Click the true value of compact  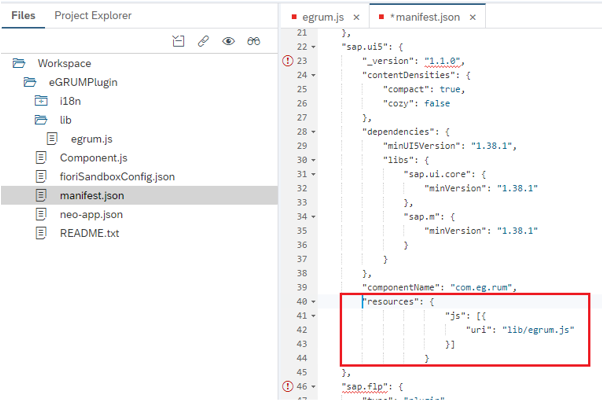coord(450,89)
